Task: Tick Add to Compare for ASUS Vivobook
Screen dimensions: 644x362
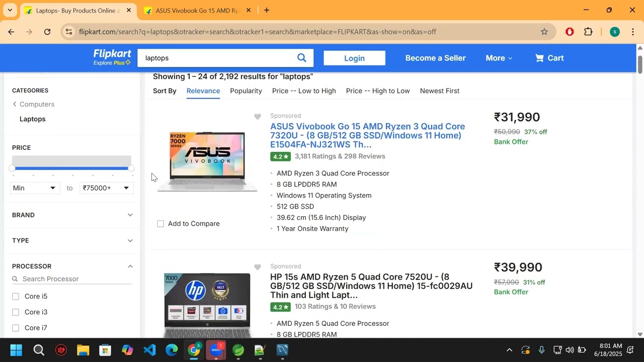Action: (x=160, y=224)
